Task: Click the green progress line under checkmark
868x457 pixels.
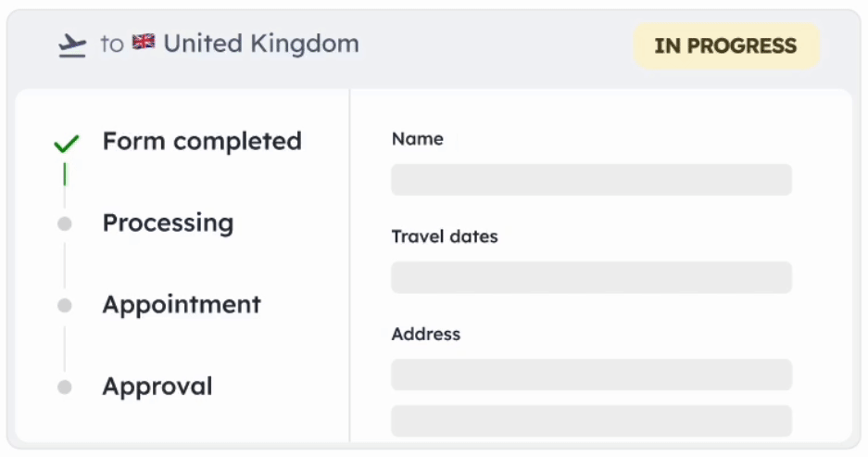Action: pyautogui.click(x=65, y=174)
